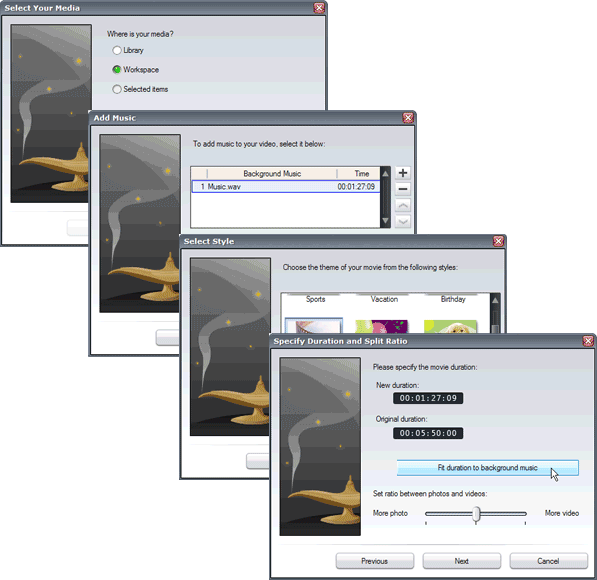
Task: Click the Original duration timecode display
Action: (428, 433)
